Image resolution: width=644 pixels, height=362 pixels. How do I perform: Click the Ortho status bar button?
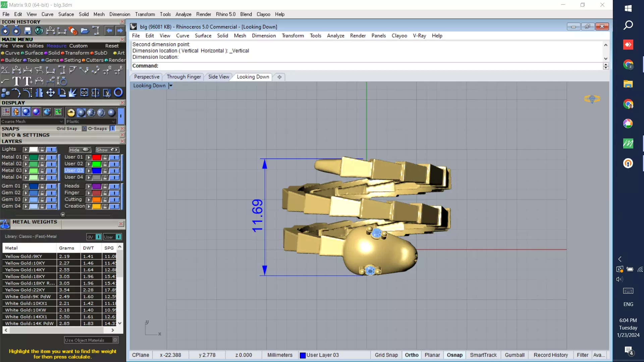point(412,355)
